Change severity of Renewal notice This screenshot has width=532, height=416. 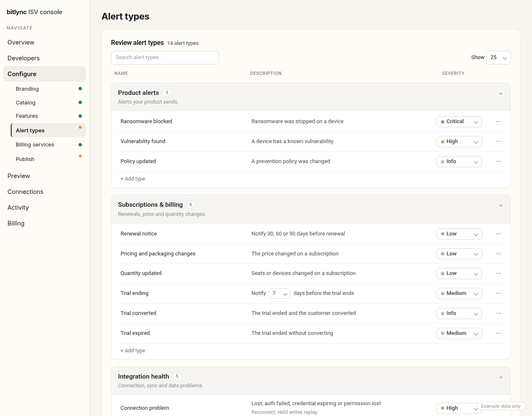coord(459,234)
